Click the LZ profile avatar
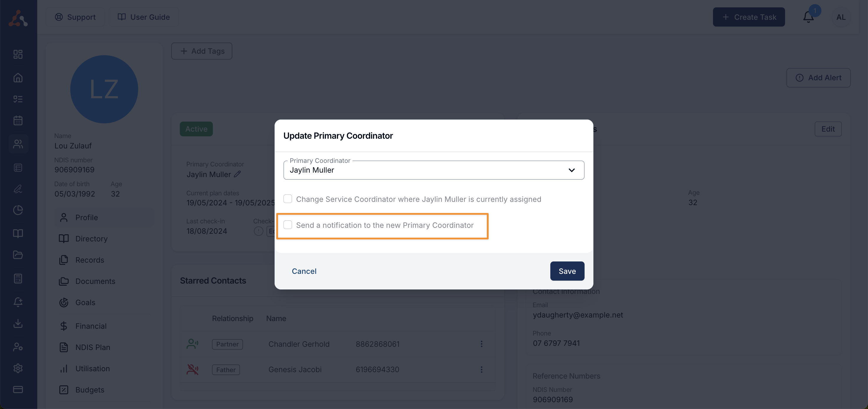Image resolution: width=868 pixels, height=409 pixels. coord(104,89)
